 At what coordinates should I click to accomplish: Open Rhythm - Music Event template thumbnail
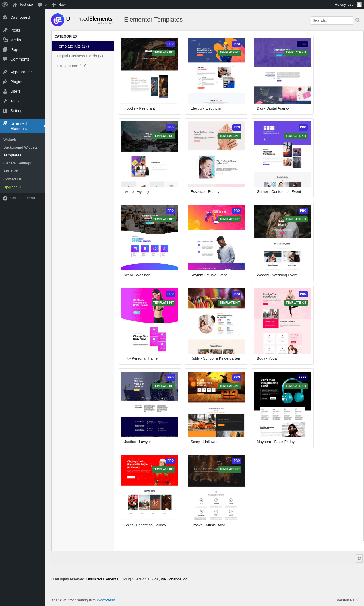coord(216,238)
